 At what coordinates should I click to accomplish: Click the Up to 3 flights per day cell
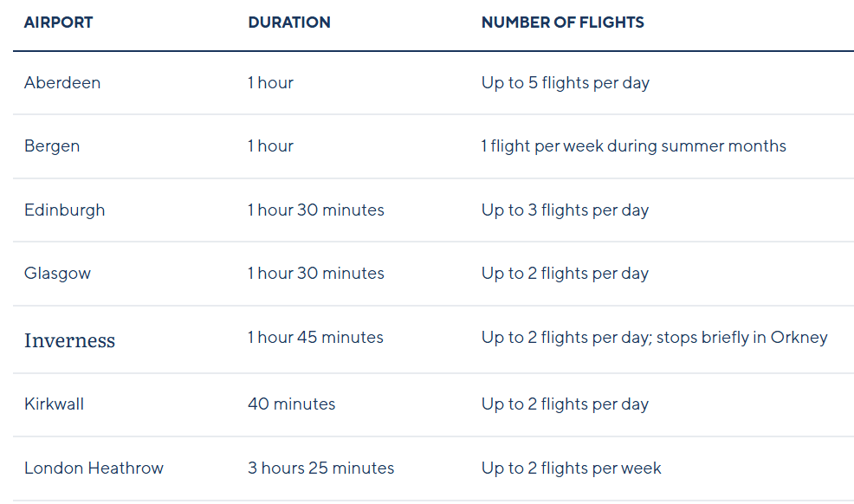[565, 210]
